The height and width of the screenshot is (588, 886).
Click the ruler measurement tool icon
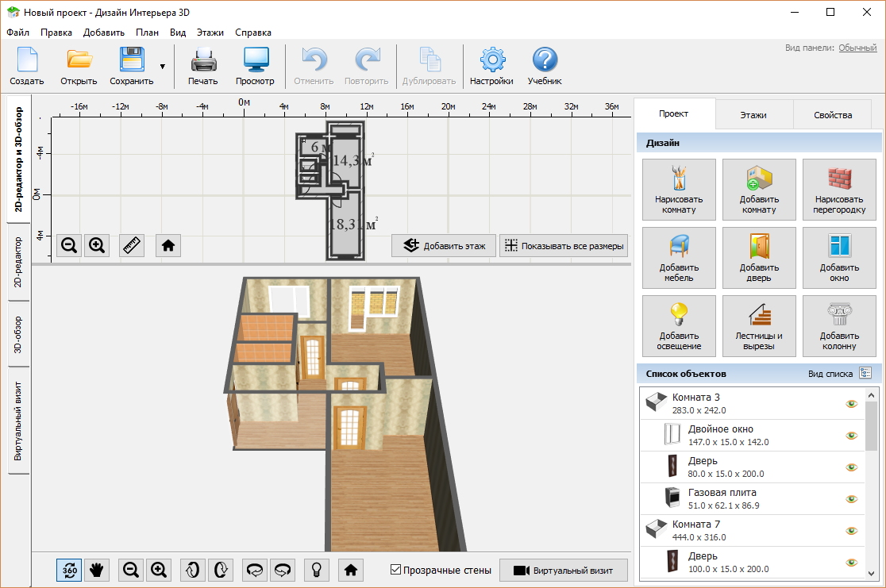[x=132, y=246]
